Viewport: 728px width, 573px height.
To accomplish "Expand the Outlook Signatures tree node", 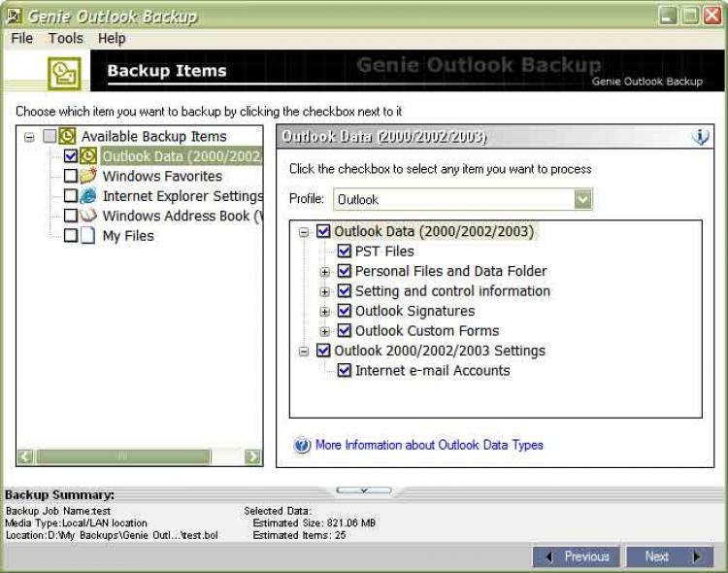I will pos(326,312).
